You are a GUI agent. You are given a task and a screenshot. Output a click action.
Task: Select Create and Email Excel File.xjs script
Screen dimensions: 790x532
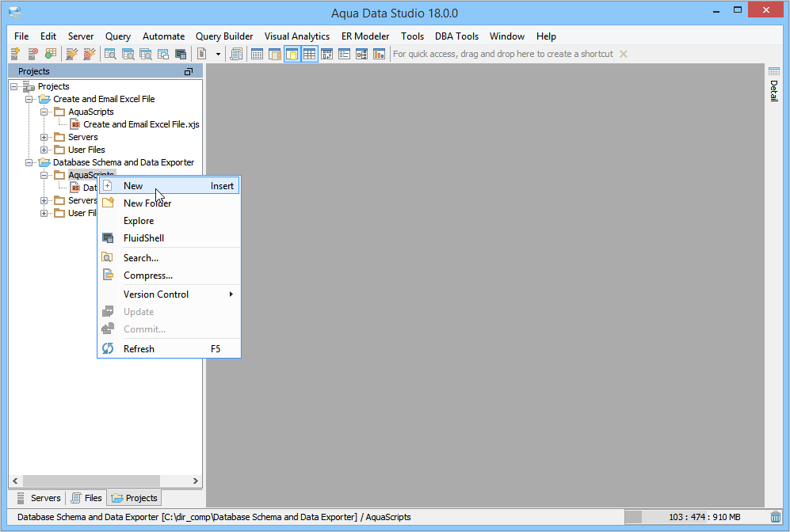click(141, 124)
